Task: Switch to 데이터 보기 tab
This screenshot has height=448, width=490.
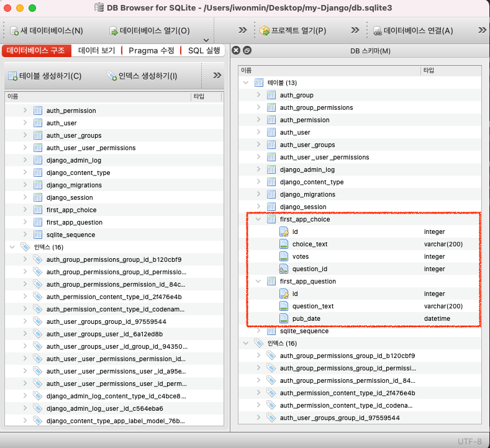Action: [x=96, y=51]
